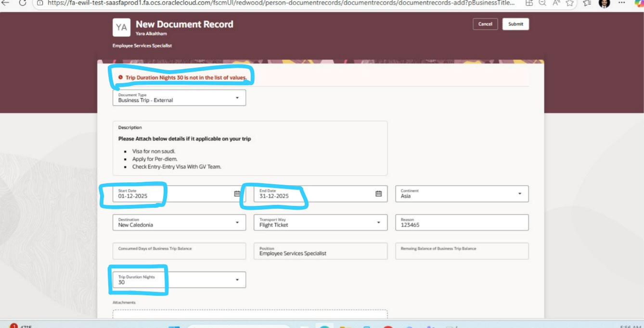Open the End Date calendar picker icon
This screenshot has height=328, width=644.
[x=378, y=194]
